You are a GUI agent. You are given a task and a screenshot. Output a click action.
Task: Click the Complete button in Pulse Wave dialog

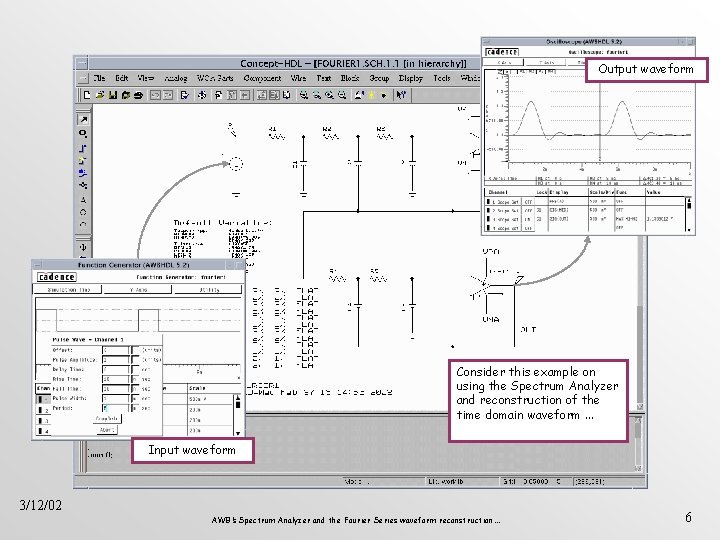[x=107, y=419]
